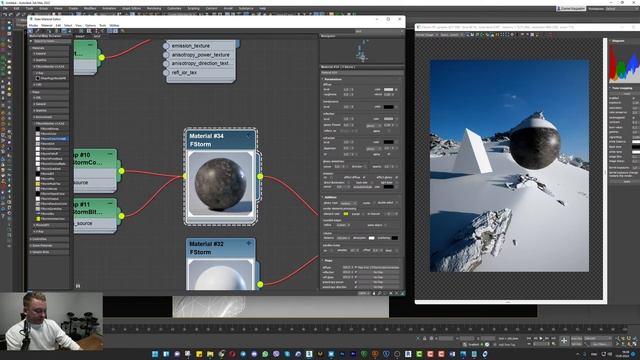Toggle the affect glossy checkbox
Image resolution: width=640 pixels, height=360 pixels.
(396, 178)
